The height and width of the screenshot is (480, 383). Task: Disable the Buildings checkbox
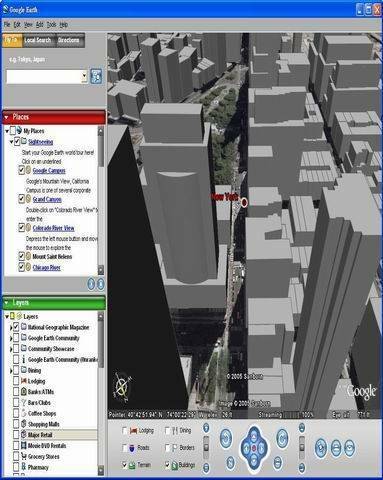point(168,465)
